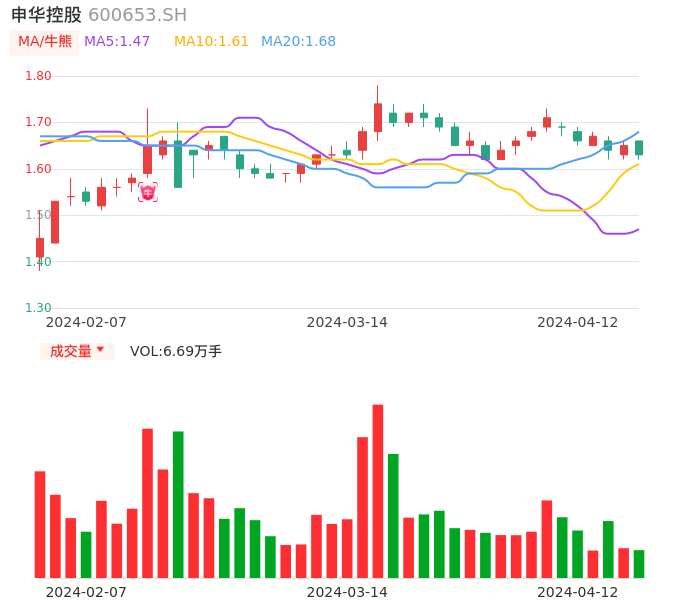Image resolution: width=686 pixels, height=606 pixels.
Task: Click the tallest red volume bar
Action: click(378, 490)
